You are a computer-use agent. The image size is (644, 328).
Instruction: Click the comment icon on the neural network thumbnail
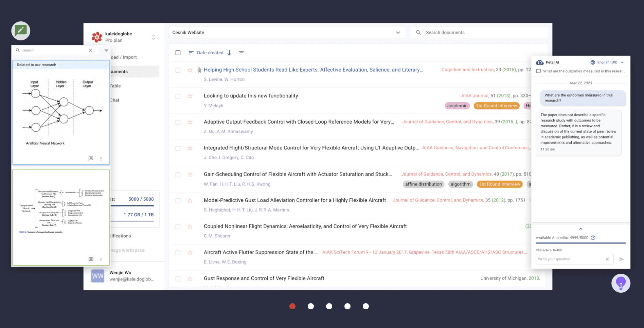click(x=91, y=159)
